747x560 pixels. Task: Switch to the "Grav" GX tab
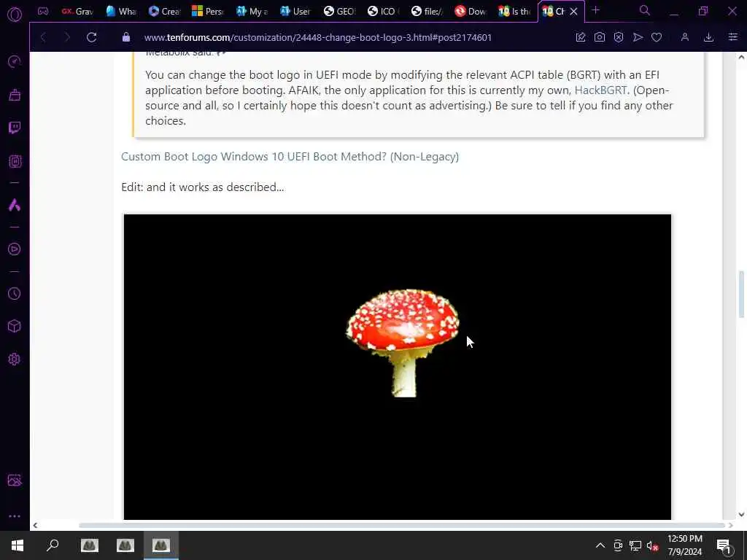point(77,12)
